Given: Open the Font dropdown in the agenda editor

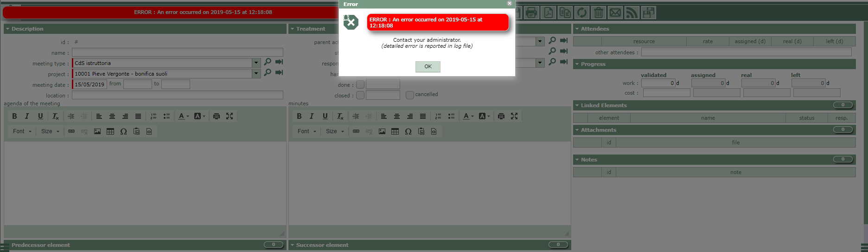Looking at the screenshot, I should point(22,131).
